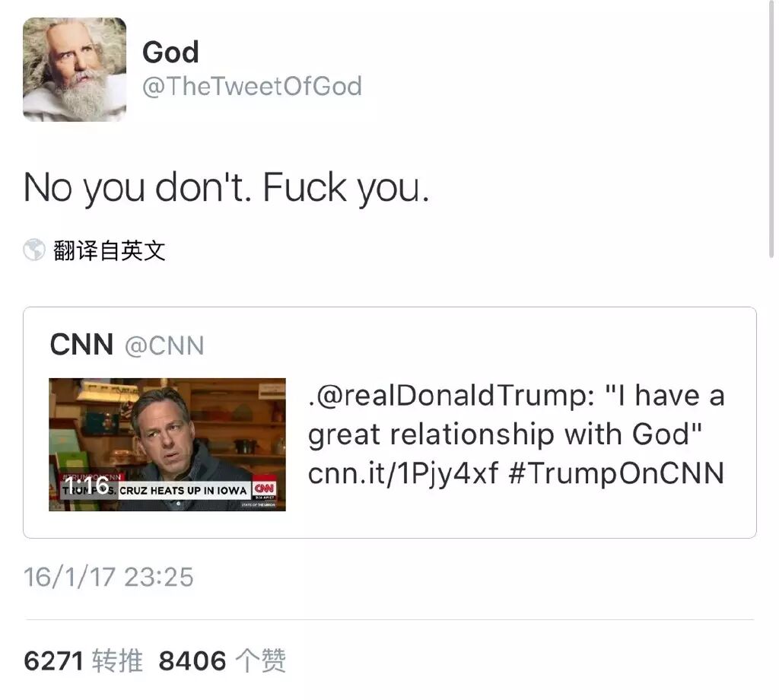Click the @CNN handle in quote
The height and width of the screenshot is (700, 779).
pyautogui.click(x=164, y=345)
